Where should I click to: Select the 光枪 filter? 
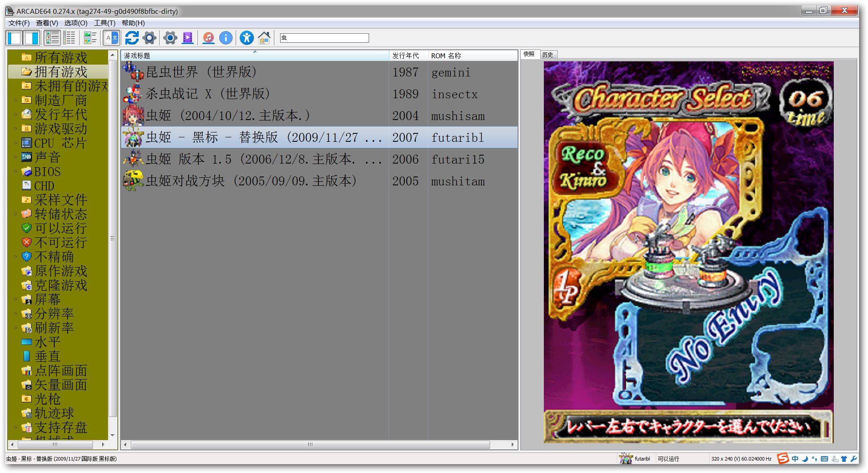click(x=48, y=399)
